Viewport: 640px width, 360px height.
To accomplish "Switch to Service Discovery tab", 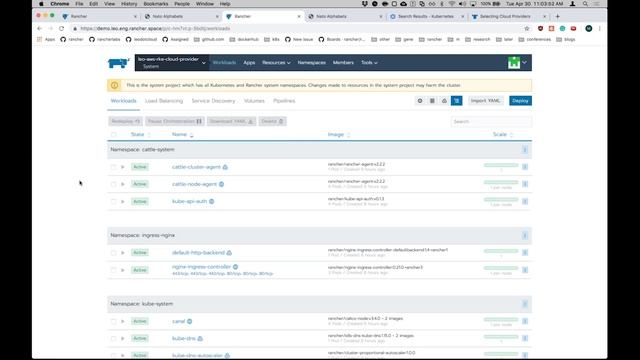I will [x=213, y=101].
